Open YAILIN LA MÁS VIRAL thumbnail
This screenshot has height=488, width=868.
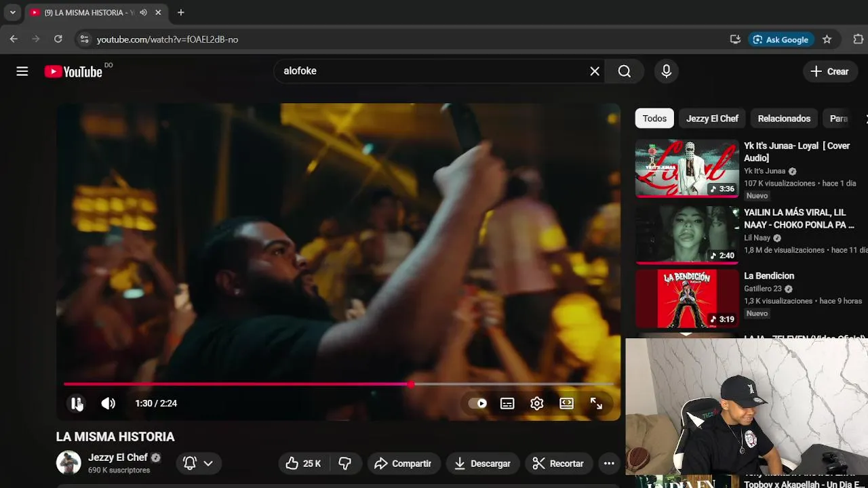pyautogui.click(x=687, y=235)
